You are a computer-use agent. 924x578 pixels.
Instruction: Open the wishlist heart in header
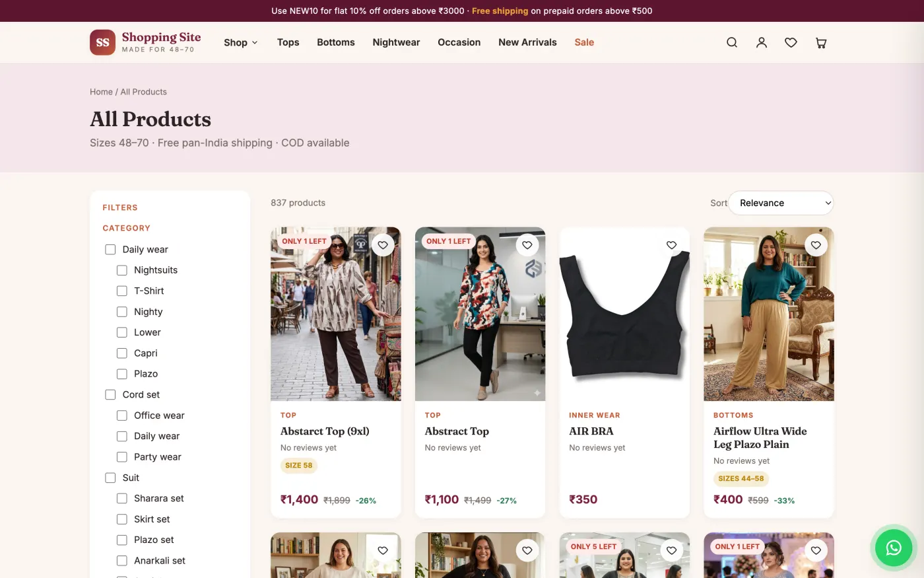coord(791,42)
